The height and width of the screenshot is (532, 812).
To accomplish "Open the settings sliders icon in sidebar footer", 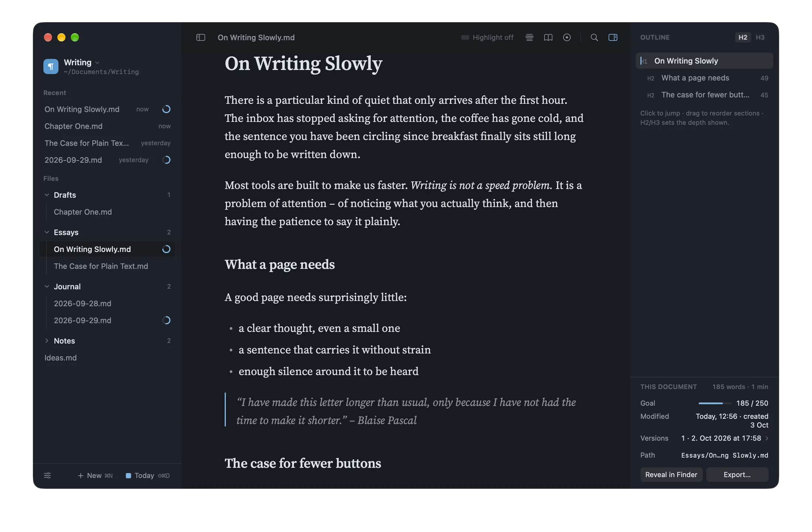I will point(47,476).
